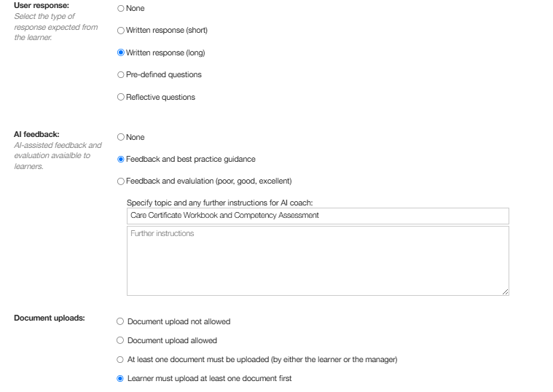The width and height of the screenshot is (553, 392).
Task: Pick Pre-defined questions response type
Action: 121,75
